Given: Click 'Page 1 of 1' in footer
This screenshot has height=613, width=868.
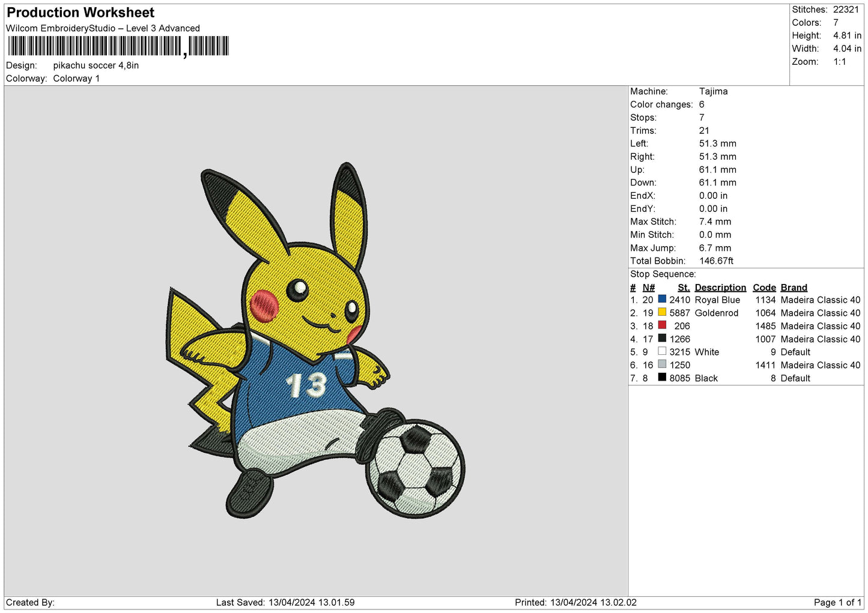Looking at the screenshot, I should pyautogui.click(x=837, y=602).
